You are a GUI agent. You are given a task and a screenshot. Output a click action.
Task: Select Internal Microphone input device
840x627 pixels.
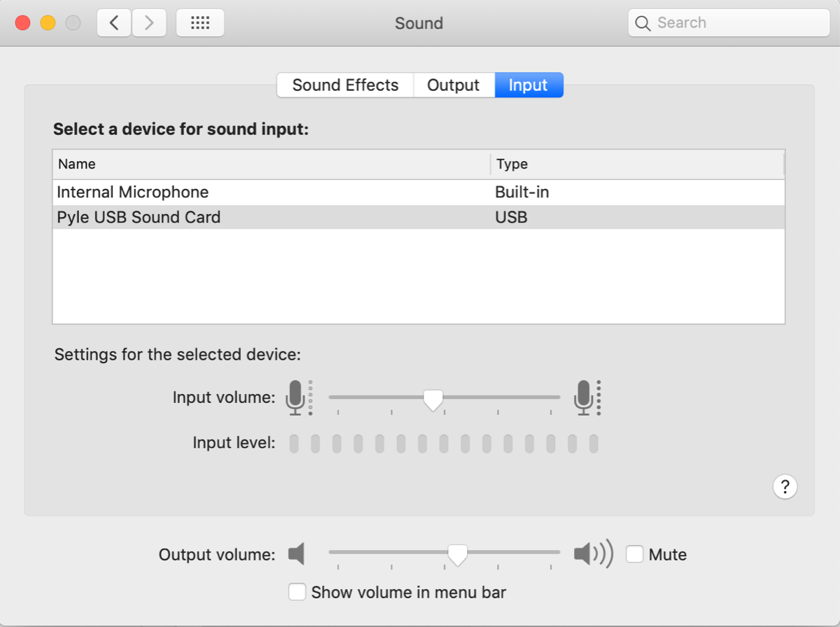133,192
